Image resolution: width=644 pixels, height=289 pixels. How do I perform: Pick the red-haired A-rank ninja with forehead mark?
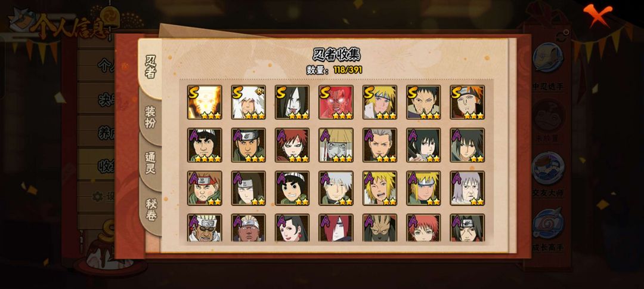coord(292,145)
